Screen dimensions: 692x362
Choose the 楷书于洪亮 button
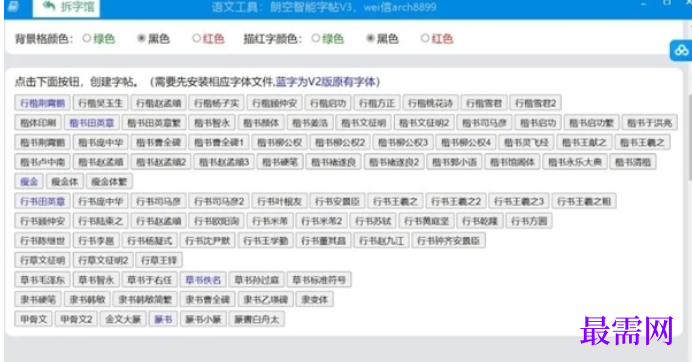tap(649, 123)
